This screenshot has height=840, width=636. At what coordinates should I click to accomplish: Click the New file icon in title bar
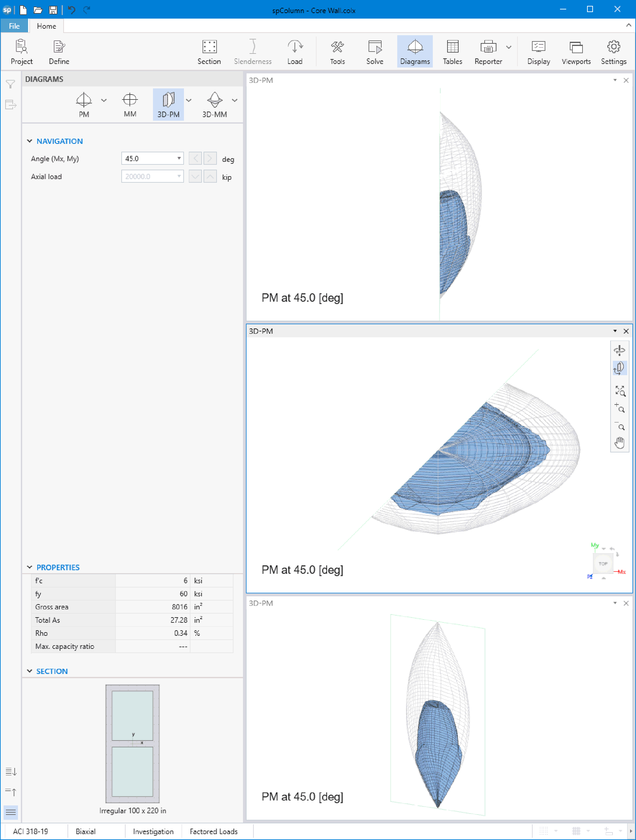click(x=23, y=10)
